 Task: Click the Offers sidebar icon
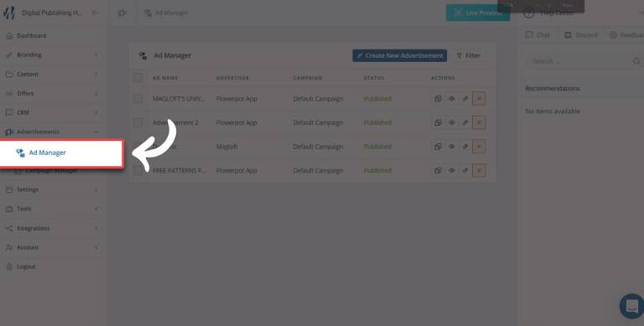pyautogui.click(x=9, y=94)
